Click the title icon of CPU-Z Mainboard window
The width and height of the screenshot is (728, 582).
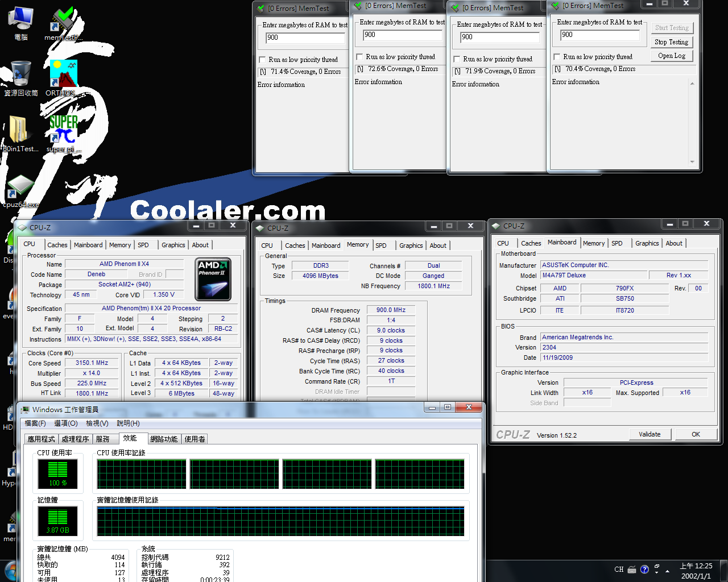click(495, 226)
